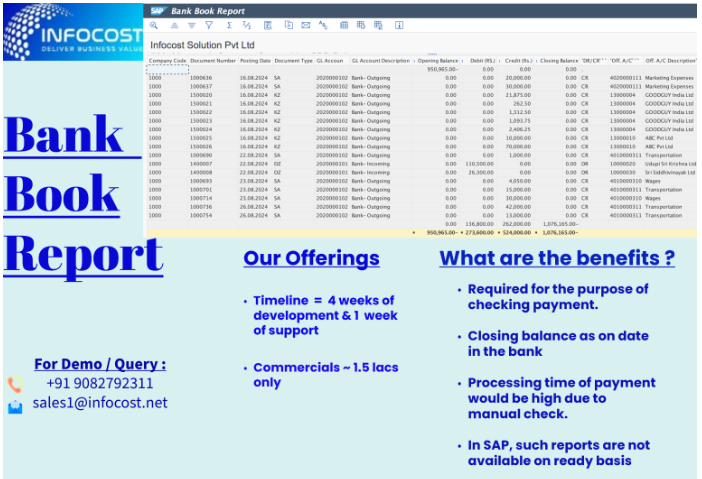Click the Change Layout grid icon

[344, 25]
